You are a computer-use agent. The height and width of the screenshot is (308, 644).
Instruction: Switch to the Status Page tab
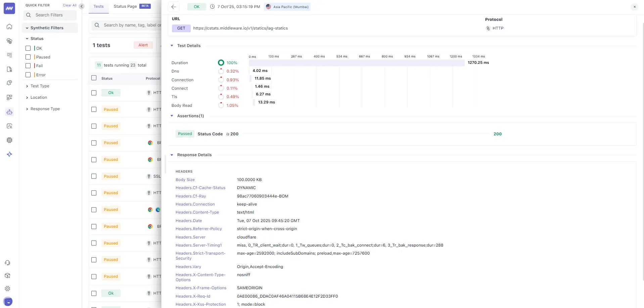click(125, 6)
